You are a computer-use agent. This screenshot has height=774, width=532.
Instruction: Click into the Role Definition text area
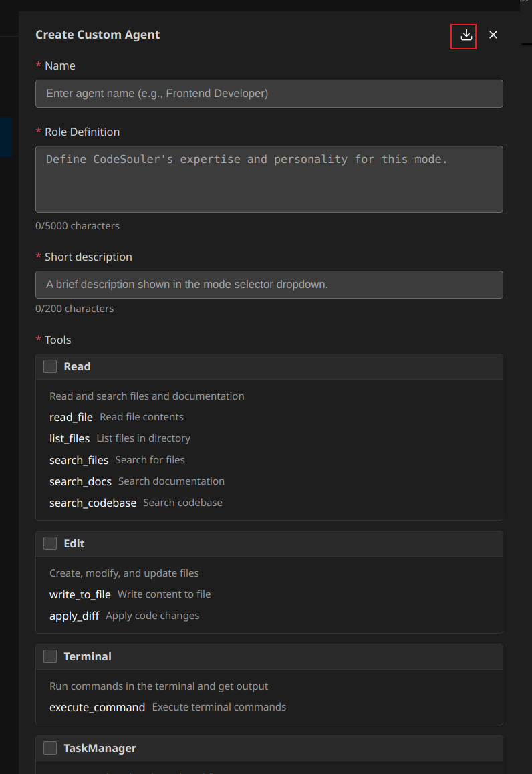pyautogui.click(x=269, y=179)
